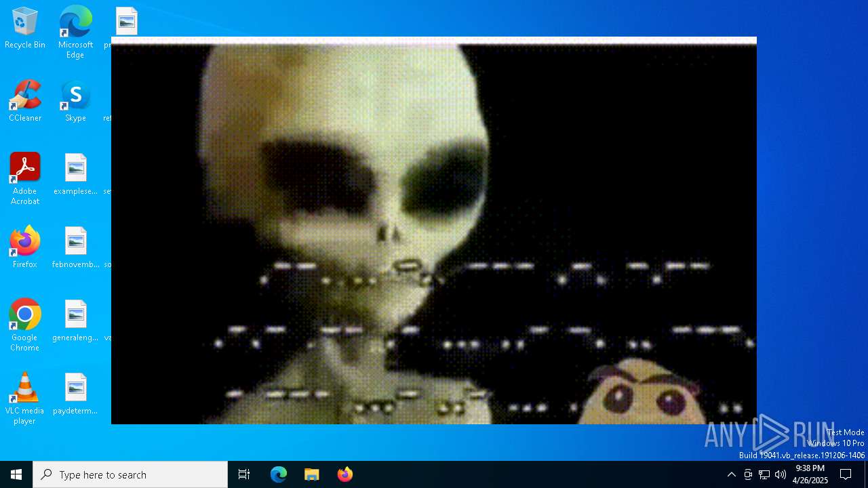The width and height of the screenshot is (868, 488).
Task: Select the examplese... image file icon
Action: [x=75, y=175]
